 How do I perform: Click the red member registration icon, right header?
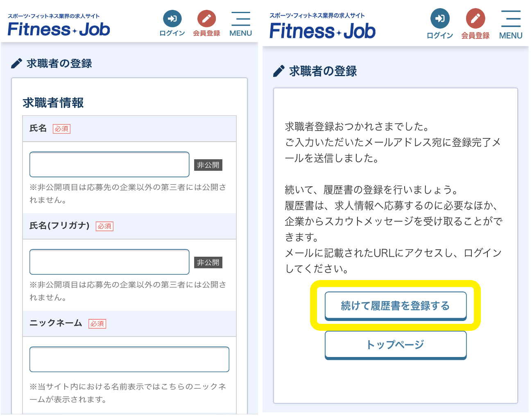coord(475,19)
